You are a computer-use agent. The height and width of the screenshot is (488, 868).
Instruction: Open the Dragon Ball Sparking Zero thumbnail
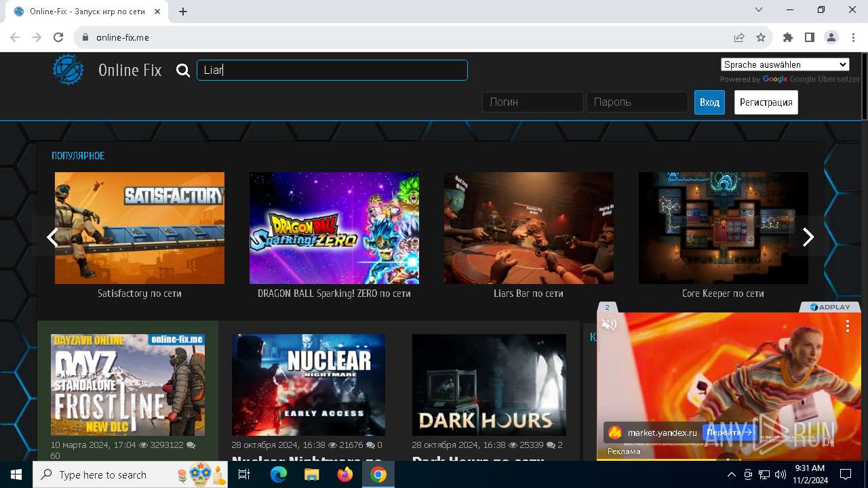coord(334,228)
